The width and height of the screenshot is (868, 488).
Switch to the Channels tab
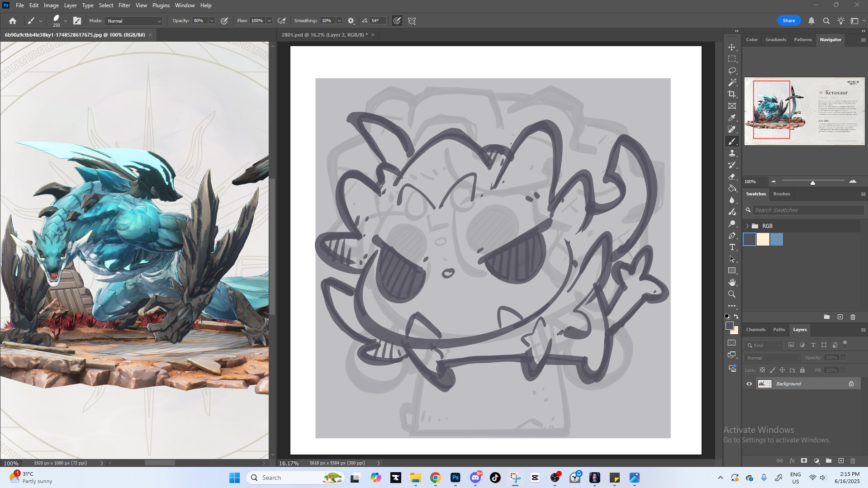pyautogui.click(x=755, y=330)
